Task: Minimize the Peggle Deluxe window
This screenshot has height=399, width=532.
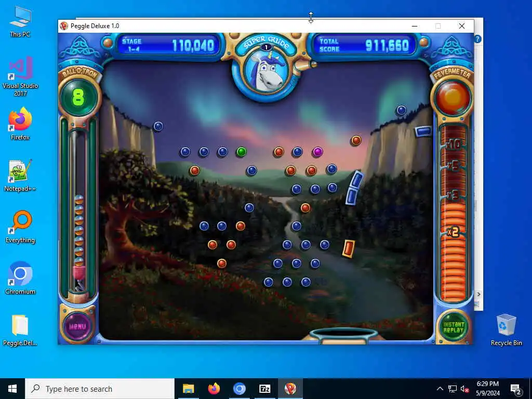Action: 414,26
